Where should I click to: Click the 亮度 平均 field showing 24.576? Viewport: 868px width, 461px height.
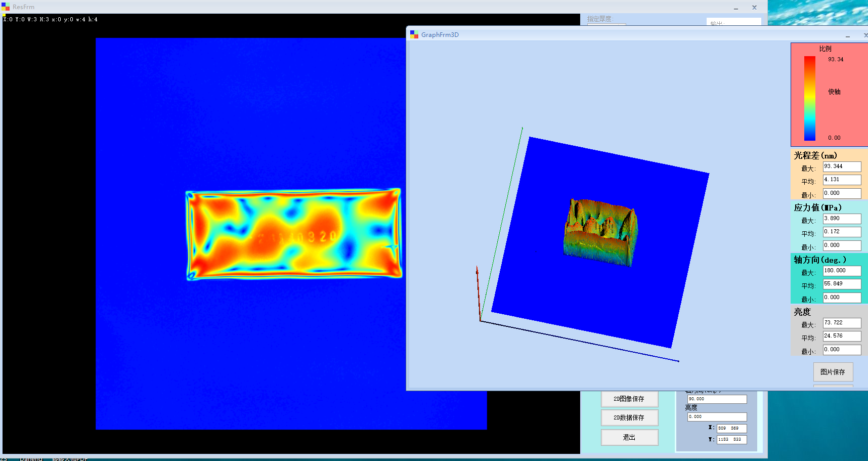tap(842, 336)
